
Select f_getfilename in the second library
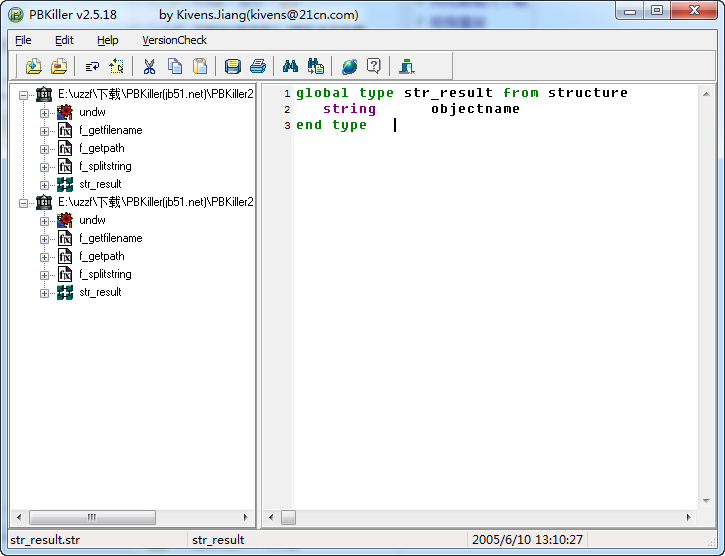[110, 238]
